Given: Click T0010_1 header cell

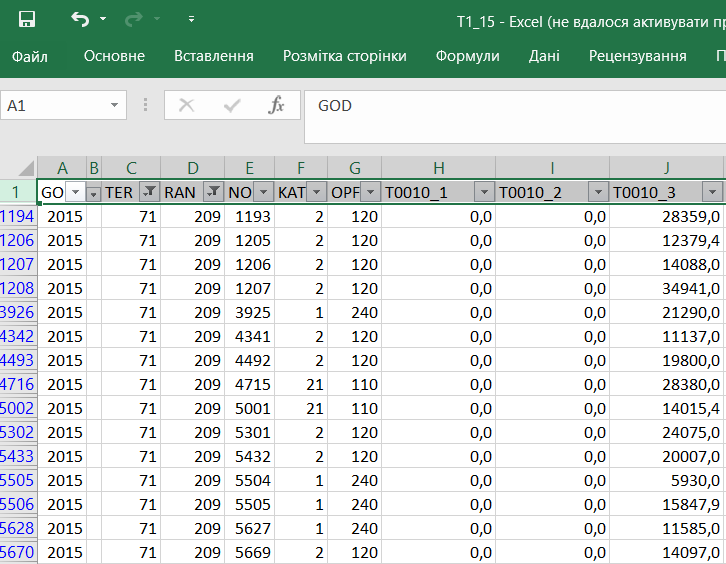Looking at the screenshot, I should pos(438,192).
